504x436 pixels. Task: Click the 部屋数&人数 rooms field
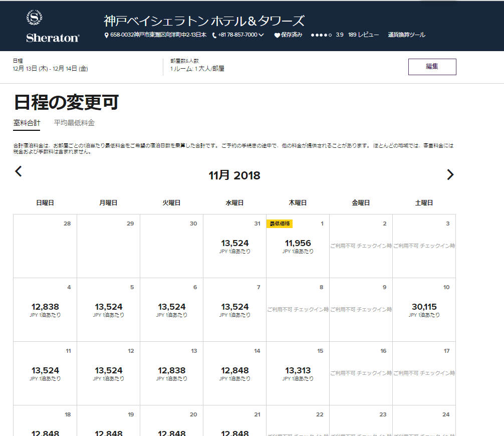[197, 65]
